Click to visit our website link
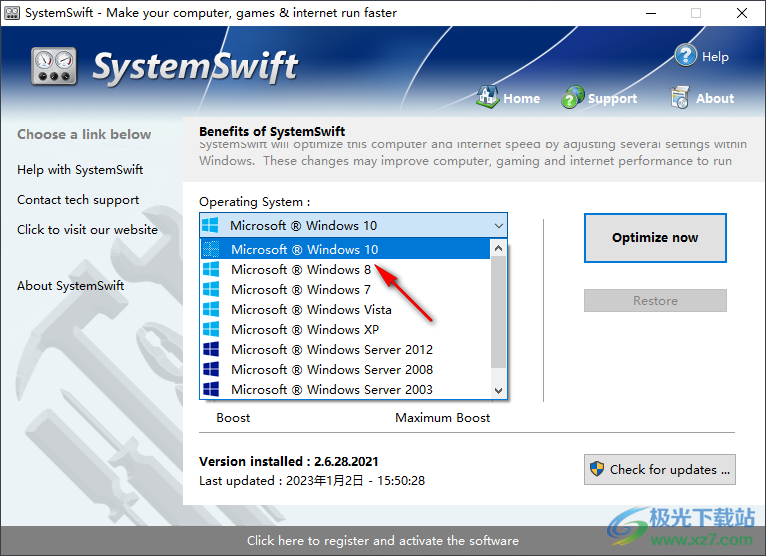 pos(87,230)
